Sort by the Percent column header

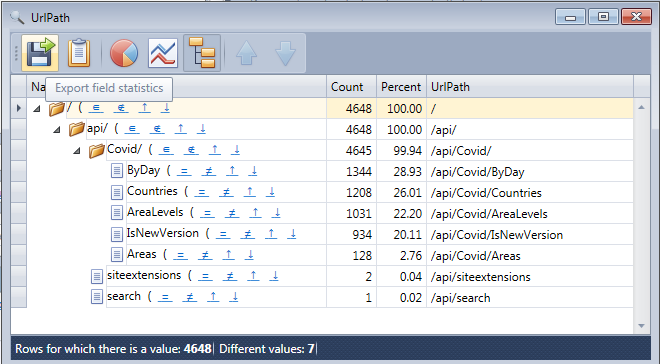pos(401,87)
